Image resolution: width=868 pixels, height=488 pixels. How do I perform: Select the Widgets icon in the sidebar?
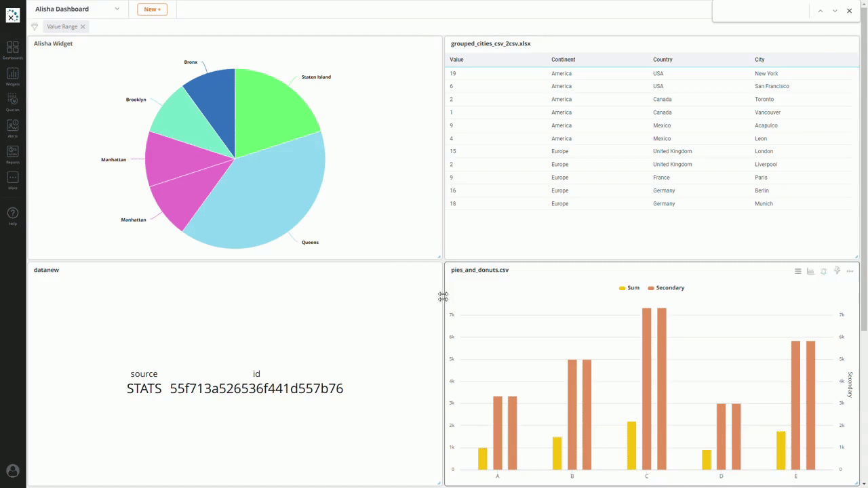13,77
